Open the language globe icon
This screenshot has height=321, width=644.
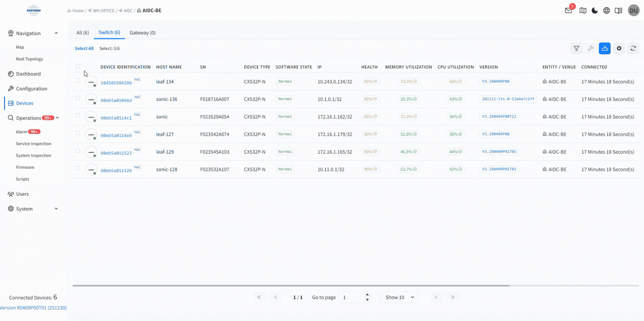coord(607,10)
